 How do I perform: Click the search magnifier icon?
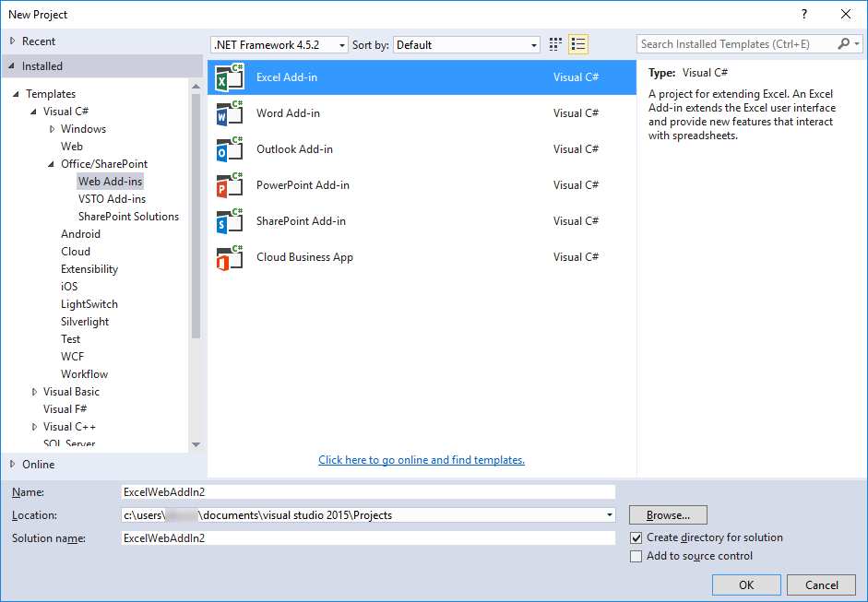(843, 43)
